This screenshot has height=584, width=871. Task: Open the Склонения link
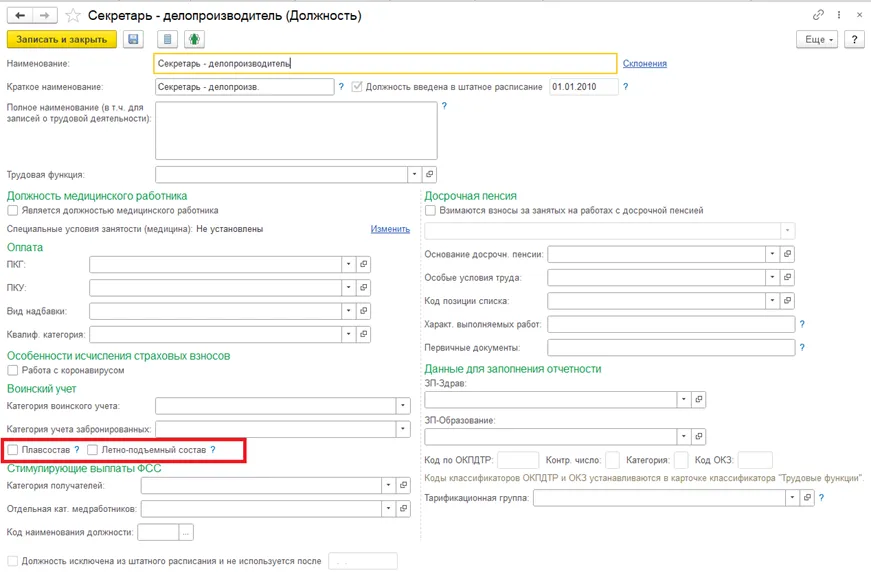tap(644, 64)
